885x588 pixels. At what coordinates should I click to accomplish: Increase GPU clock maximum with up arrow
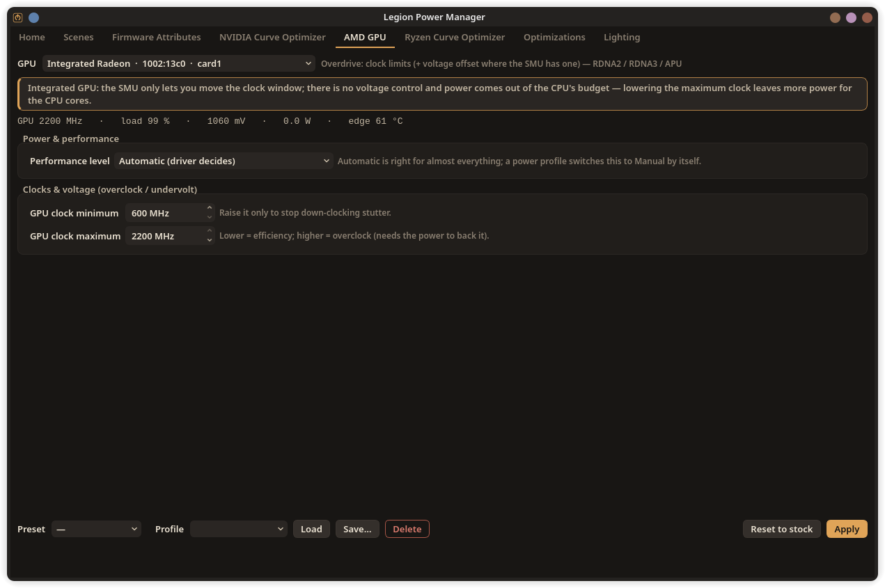[210, 232]
